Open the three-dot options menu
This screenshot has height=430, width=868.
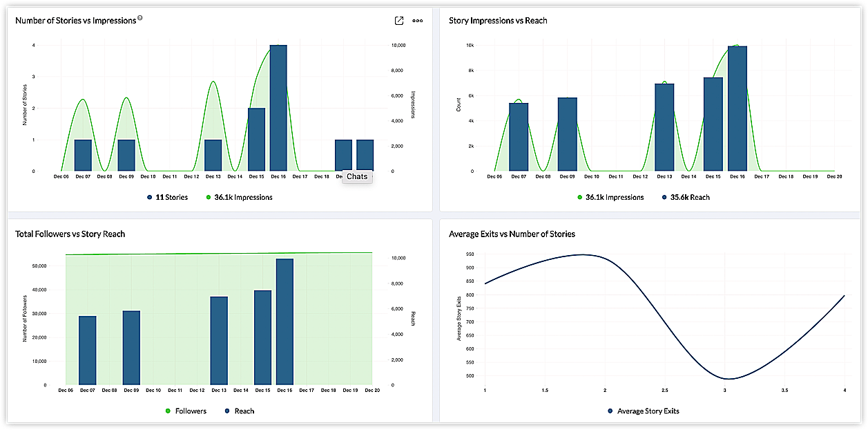coord(418,21)
